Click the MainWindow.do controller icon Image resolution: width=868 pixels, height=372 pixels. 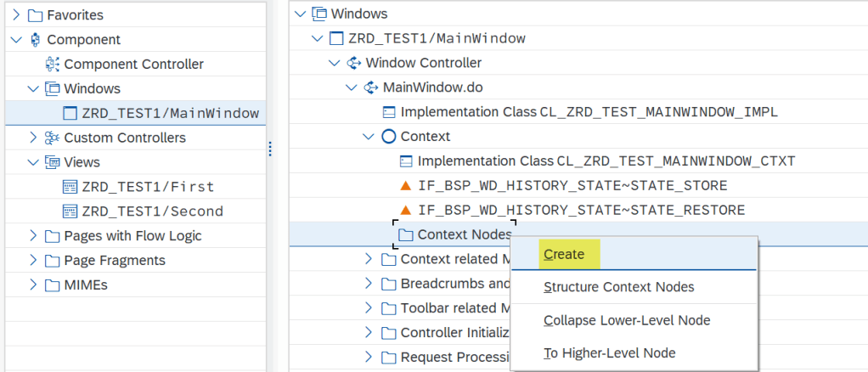[371, 87]
